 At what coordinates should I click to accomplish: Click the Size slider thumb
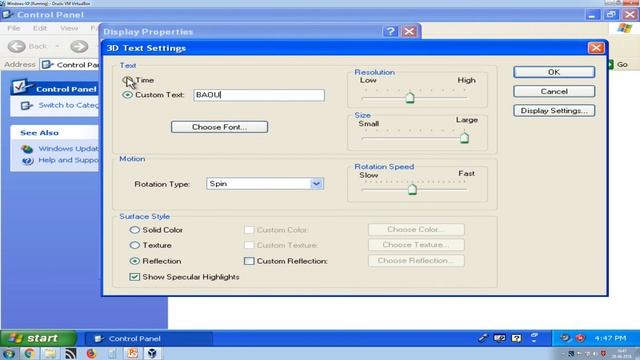click(x=464, y=138)
